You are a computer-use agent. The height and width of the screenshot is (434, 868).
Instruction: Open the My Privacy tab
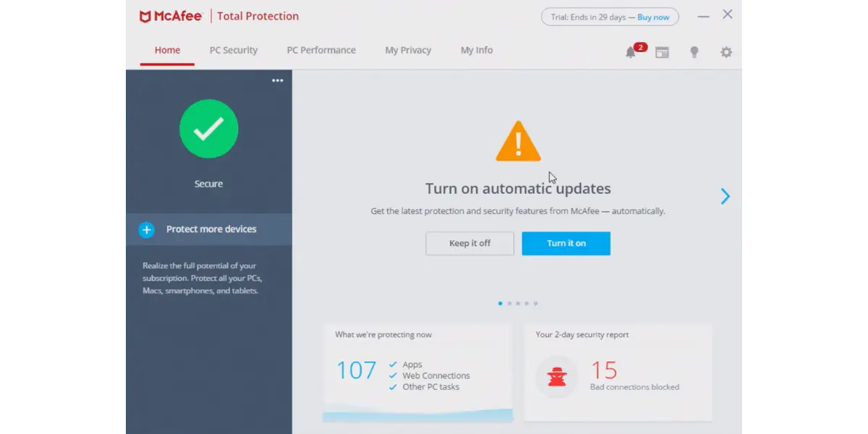click(x=408, y=50)
